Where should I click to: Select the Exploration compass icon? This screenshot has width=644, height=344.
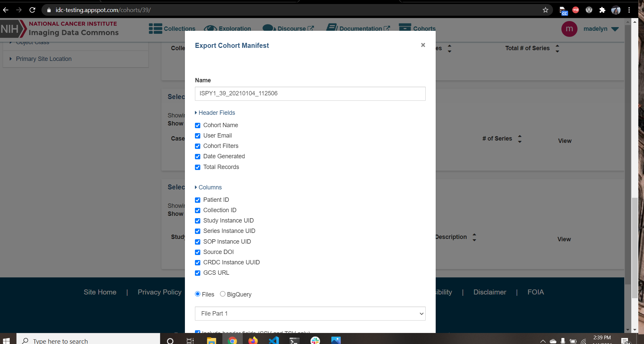pos(211,28)
